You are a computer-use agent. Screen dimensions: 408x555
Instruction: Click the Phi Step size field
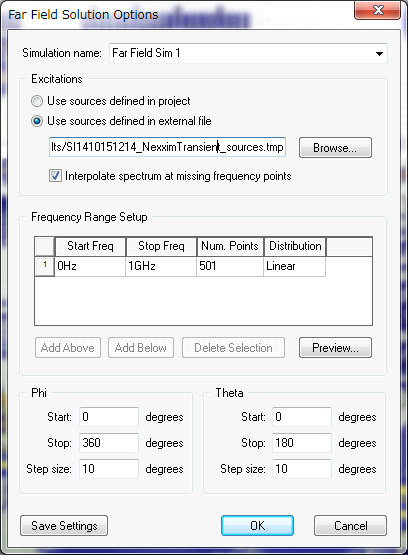[x=109, y=469]
